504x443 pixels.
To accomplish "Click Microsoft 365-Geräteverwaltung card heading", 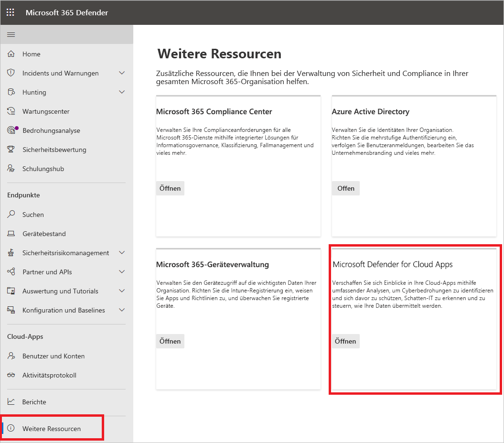I will point(213,265).
